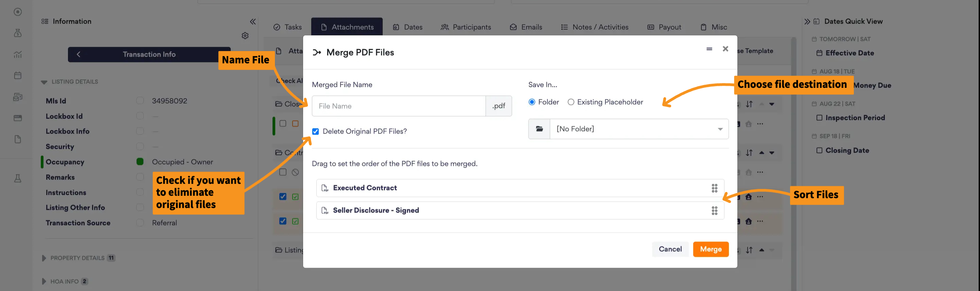
Task: Cancel the merge dialog
Action: tap(670, 249)
